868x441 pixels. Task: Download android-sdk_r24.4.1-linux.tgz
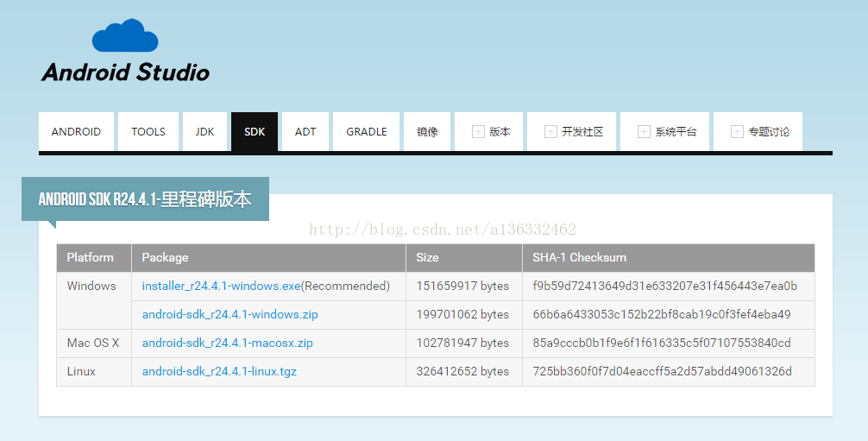click(219, 371)
